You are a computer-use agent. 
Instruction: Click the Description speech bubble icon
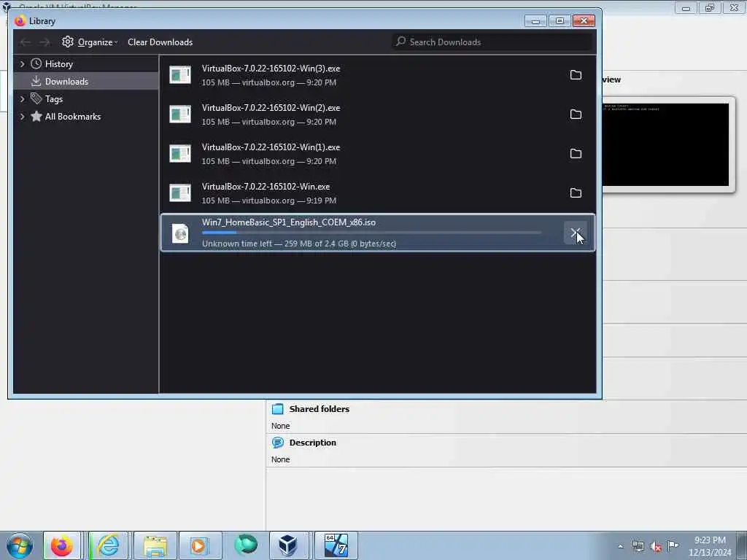278,443
